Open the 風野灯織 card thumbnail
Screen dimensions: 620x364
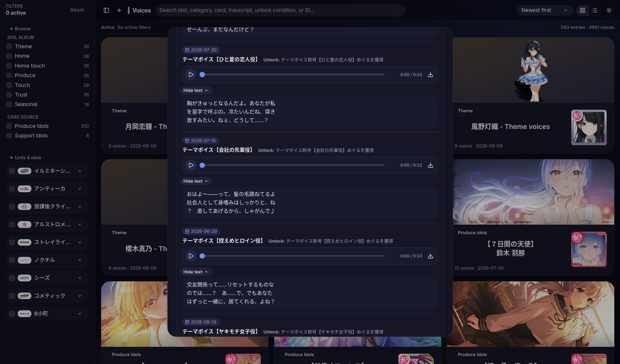point(589,127)
